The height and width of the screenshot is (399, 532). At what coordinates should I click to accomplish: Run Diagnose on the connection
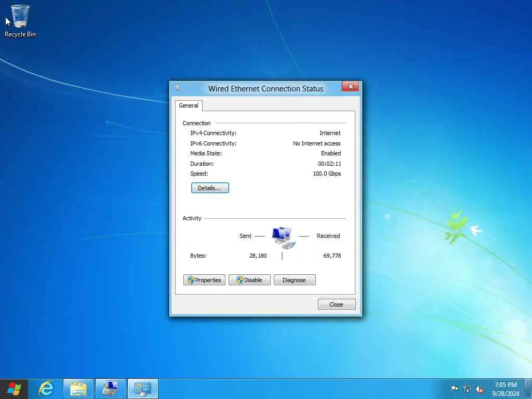295,280
